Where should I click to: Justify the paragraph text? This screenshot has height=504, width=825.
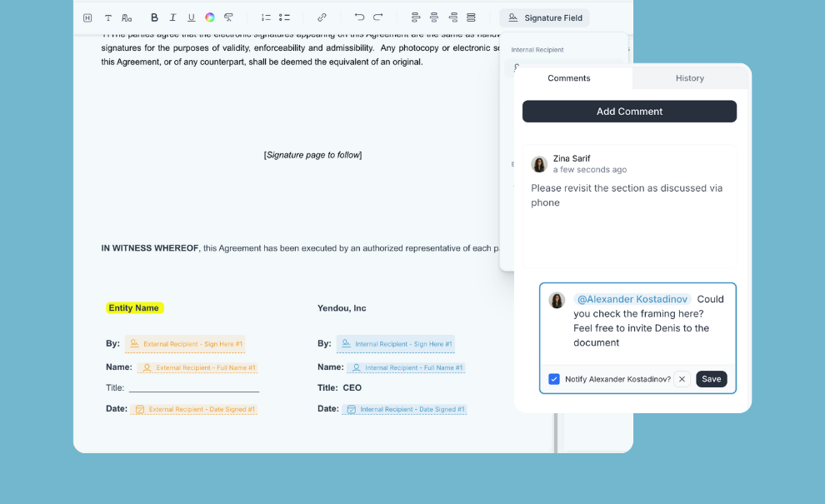tap(471, 17)
